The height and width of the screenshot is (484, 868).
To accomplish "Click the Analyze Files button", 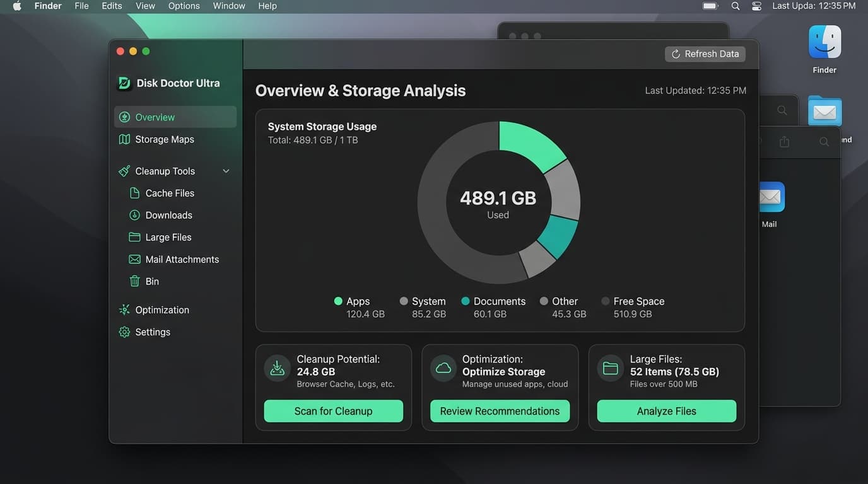I will tap(666, 411).
